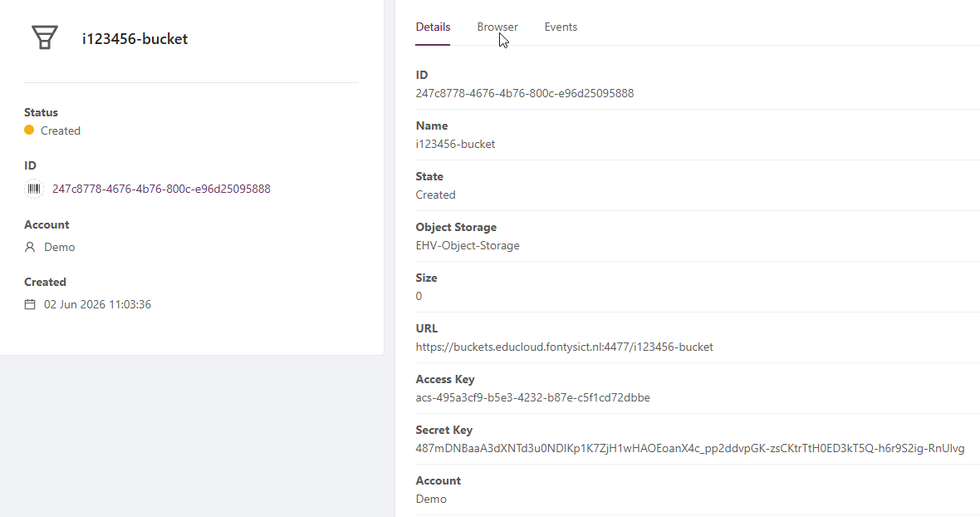
Task: Click the i123456-bucket title heading
Action: click(135, 39)
